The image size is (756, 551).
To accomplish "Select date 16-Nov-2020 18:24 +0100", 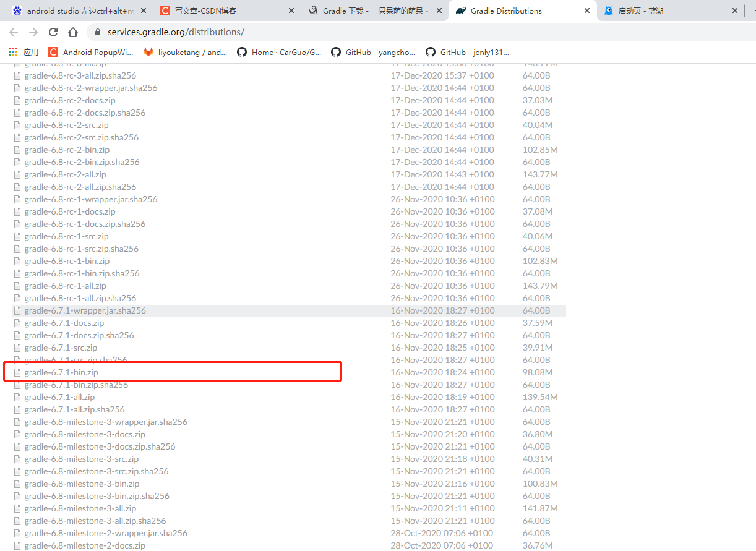I will (442, 372).
